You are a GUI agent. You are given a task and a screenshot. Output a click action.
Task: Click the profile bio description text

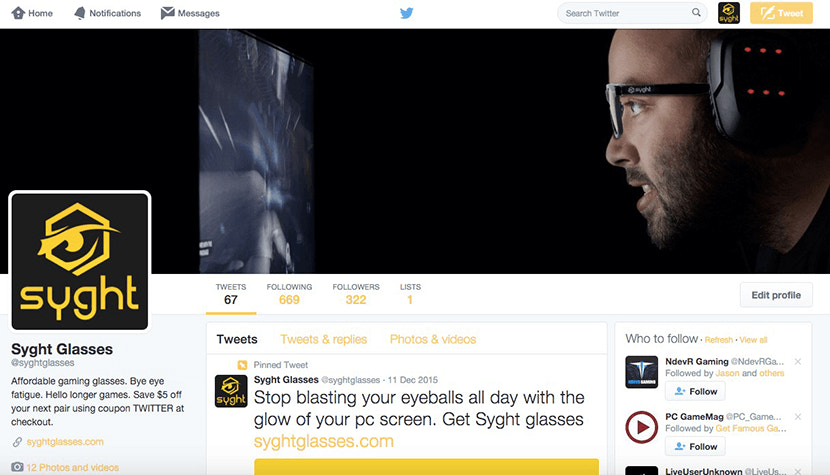[98, 401]
